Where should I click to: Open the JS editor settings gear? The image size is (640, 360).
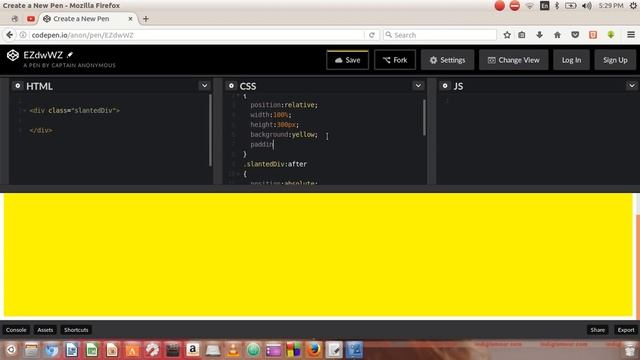pos(445,86)
